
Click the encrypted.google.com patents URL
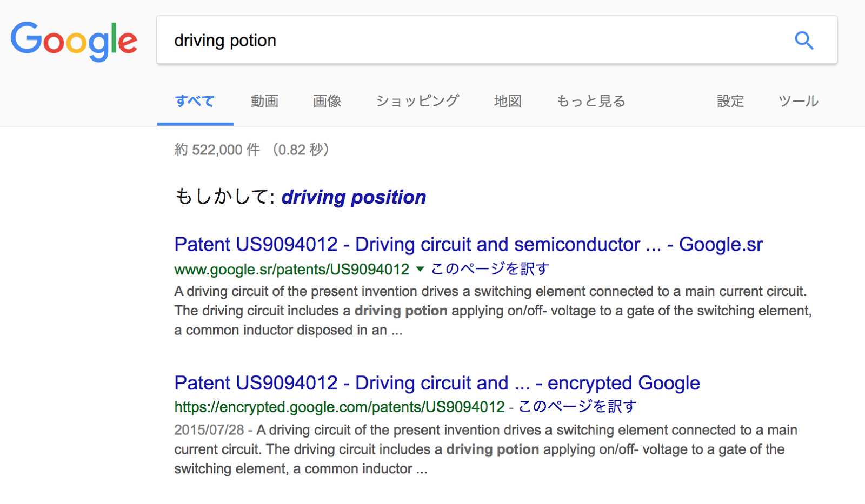340,407
